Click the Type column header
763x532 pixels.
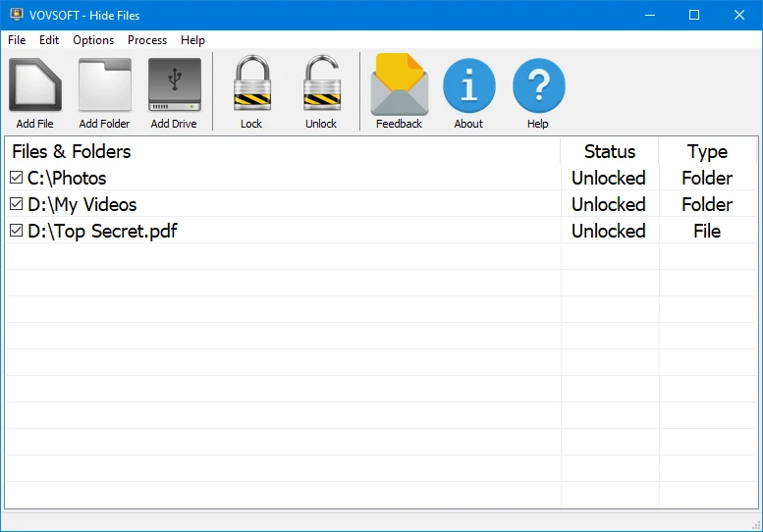[x=707, y=151]
